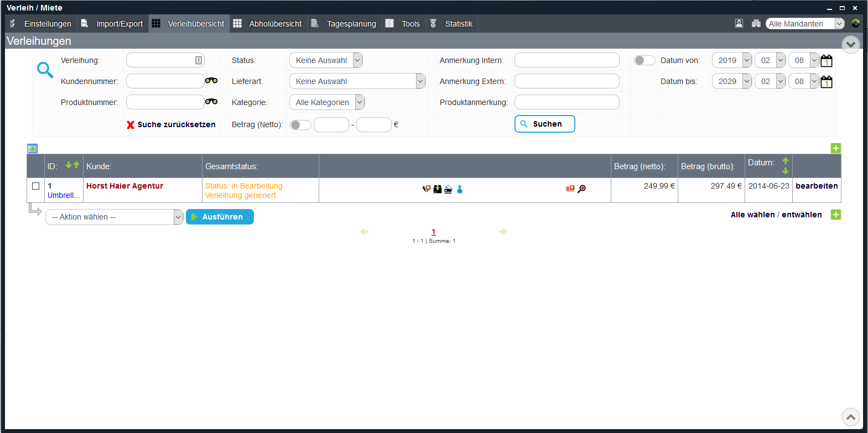This screenshot has width=868, height=433.
Task: Enable the Datum von date filter toggle
Action: click(x=644, y=60)
